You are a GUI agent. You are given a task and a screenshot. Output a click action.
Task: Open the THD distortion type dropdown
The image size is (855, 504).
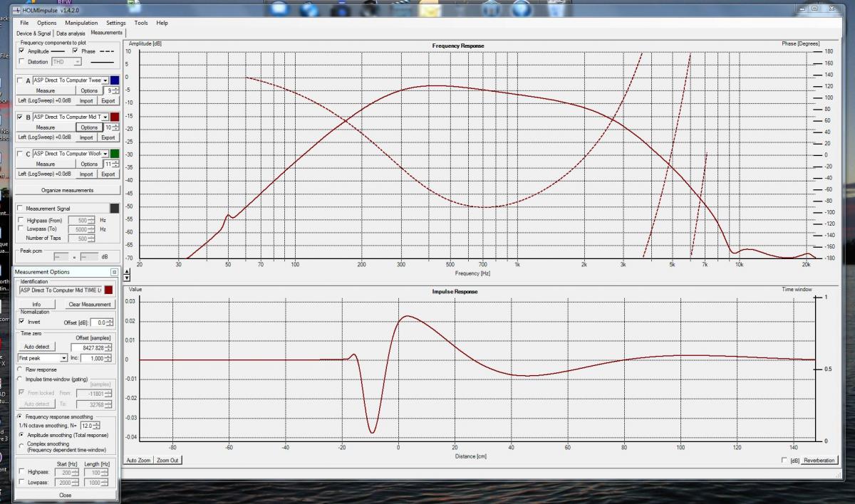(78, 62)
